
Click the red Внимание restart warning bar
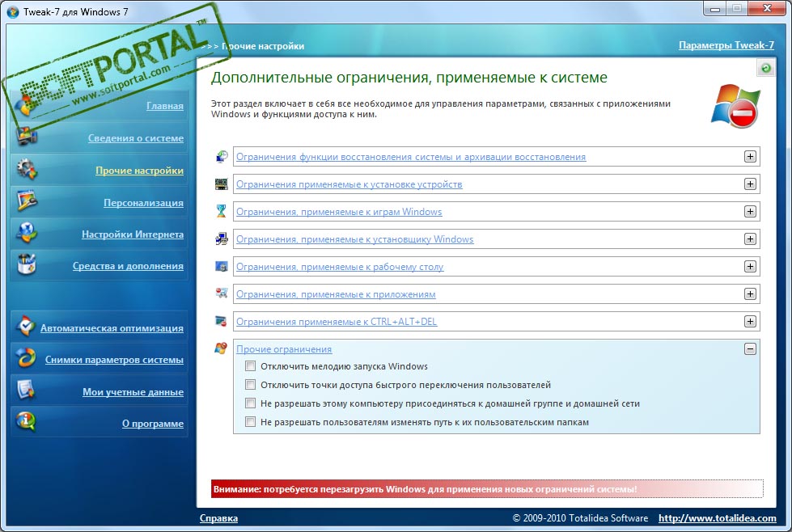487,488
